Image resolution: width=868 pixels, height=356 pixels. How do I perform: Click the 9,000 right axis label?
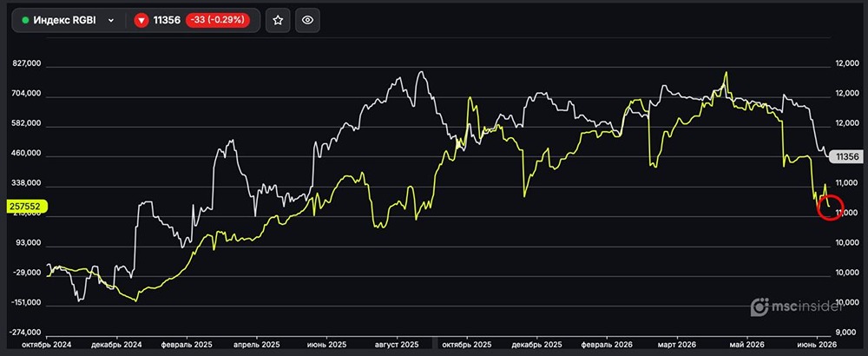pos(844,333)
